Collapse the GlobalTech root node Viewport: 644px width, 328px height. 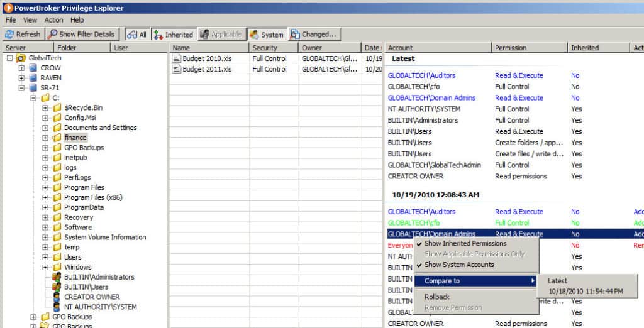(10, 58)
